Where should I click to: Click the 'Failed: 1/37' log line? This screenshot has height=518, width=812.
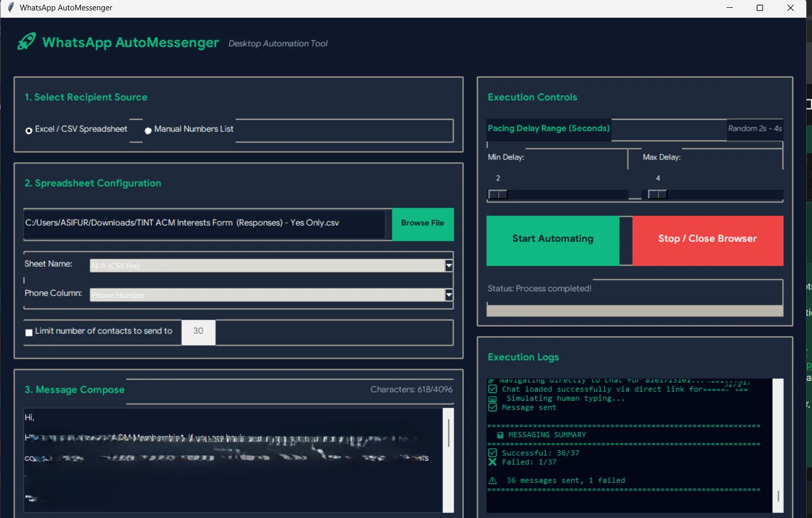[x=522, y=462]
